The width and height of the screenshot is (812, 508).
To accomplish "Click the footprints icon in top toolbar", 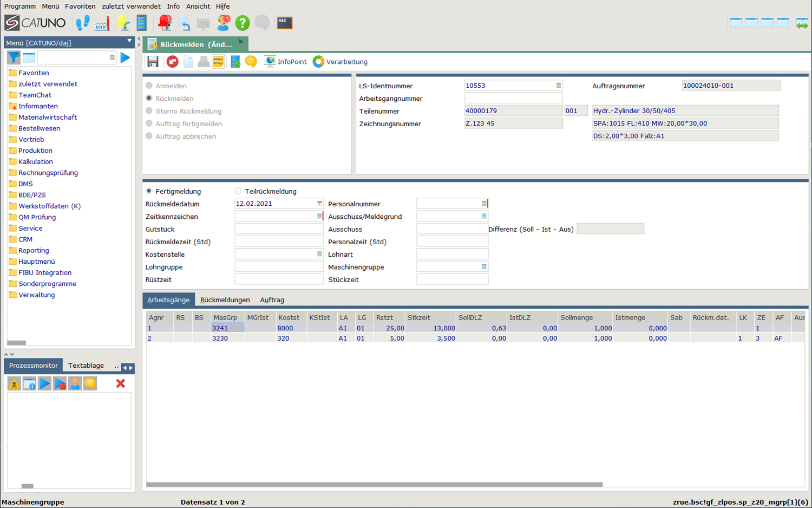I will (82, 23).
